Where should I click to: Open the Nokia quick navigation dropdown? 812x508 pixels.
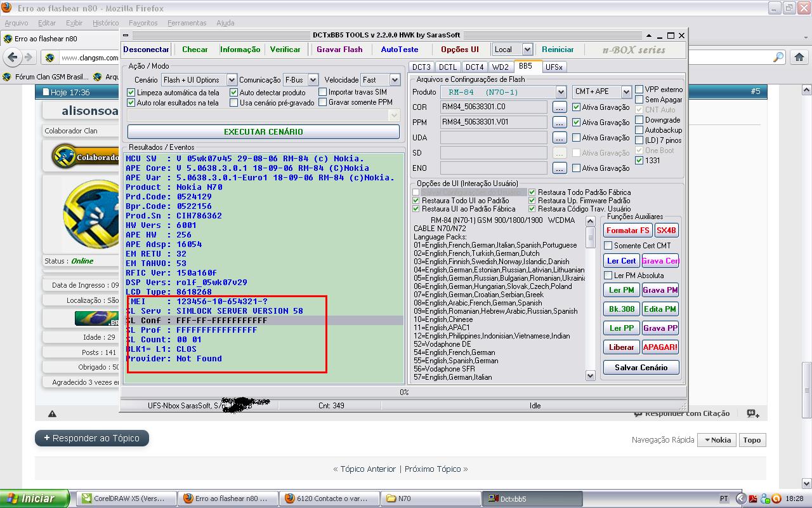717,440
